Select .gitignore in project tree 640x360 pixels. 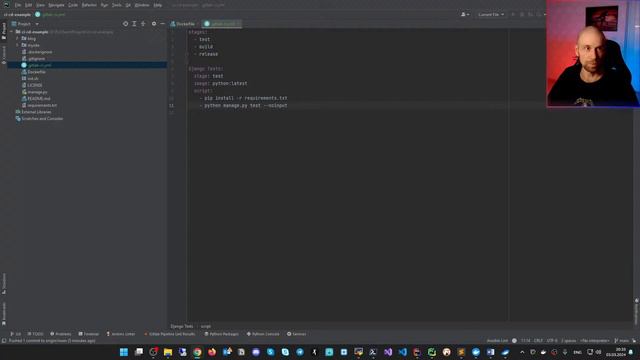(x=36, y=58)
